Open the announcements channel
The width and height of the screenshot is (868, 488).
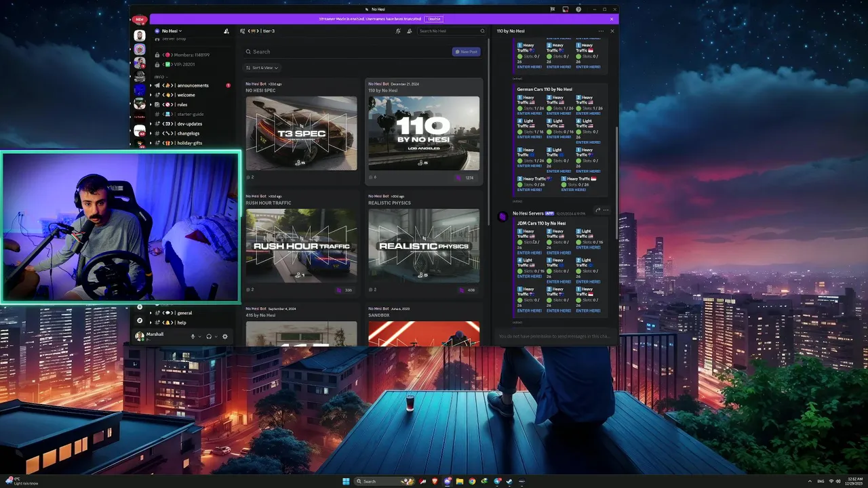pos(193,85)
